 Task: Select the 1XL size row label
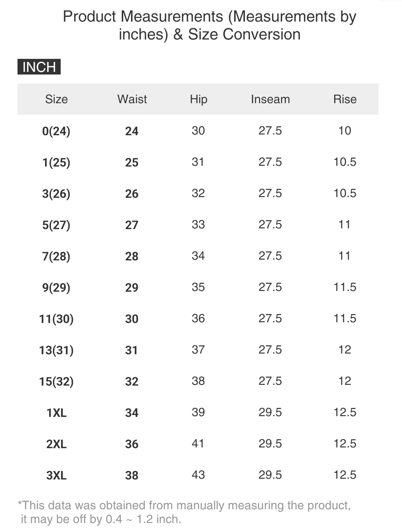click(56, 413)
